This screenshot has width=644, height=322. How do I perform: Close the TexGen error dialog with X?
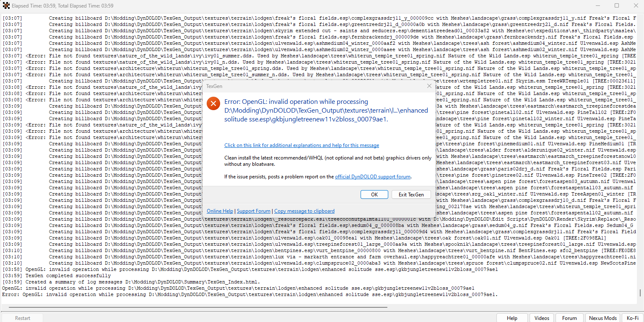click(429, 86)
